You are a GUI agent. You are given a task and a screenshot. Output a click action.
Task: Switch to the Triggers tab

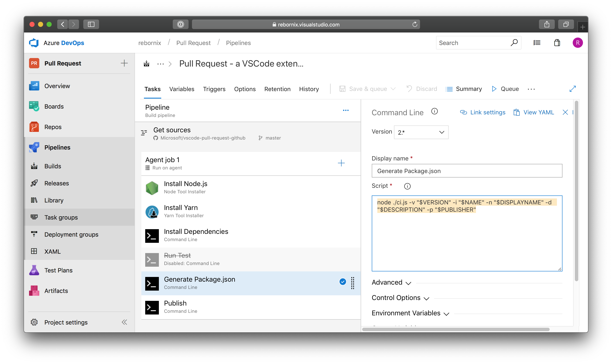(x=214, y=89)
